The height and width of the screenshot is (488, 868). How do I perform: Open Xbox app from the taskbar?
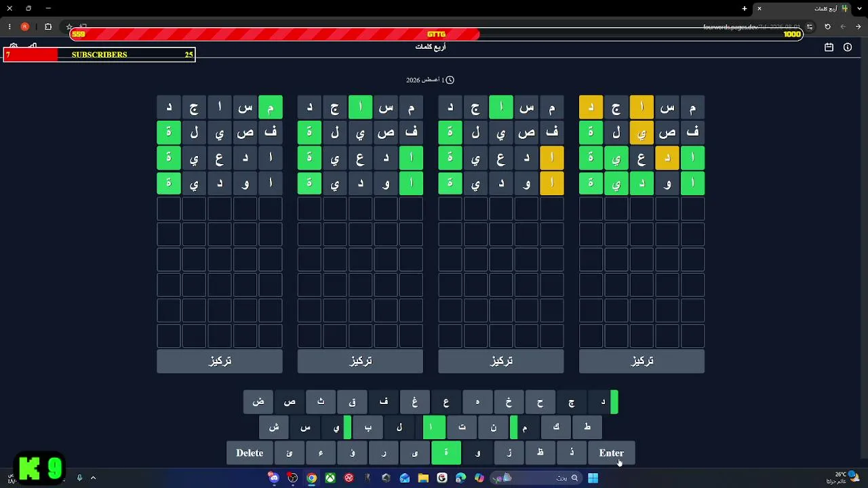(330, 478)
